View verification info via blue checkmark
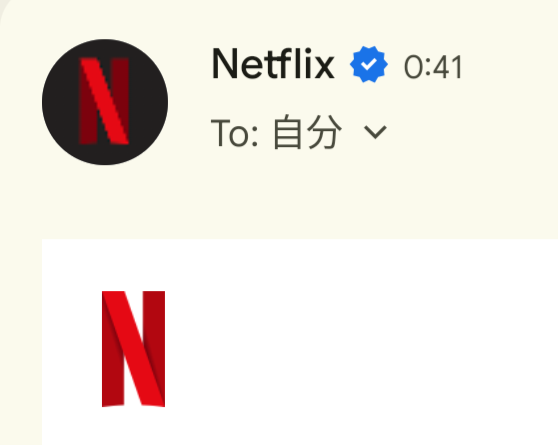The height and width of the screenshot is (445, 558). [x=369, y=64]
